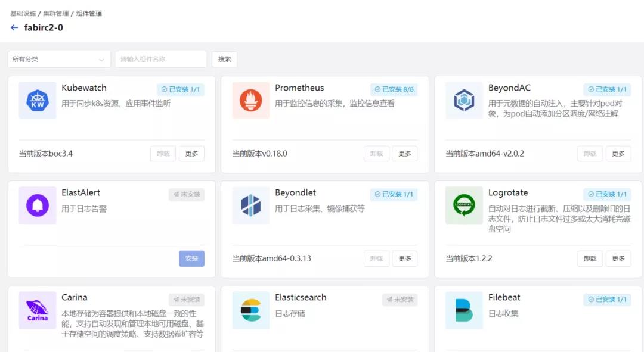Click Kubewatch's 卸载 uninstall button
This screenshot has width=644, height=352.
(163, 154)
